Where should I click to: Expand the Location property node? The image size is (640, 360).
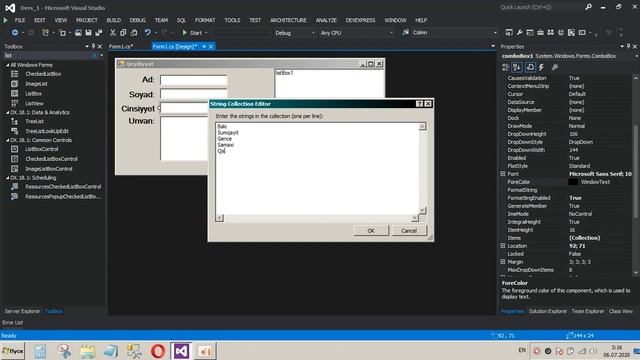pyautogui.click(x=503, y=246)
